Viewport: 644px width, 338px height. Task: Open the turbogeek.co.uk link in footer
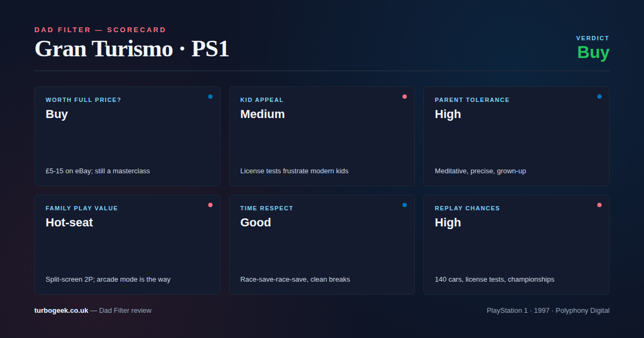[x=61, y=310]
